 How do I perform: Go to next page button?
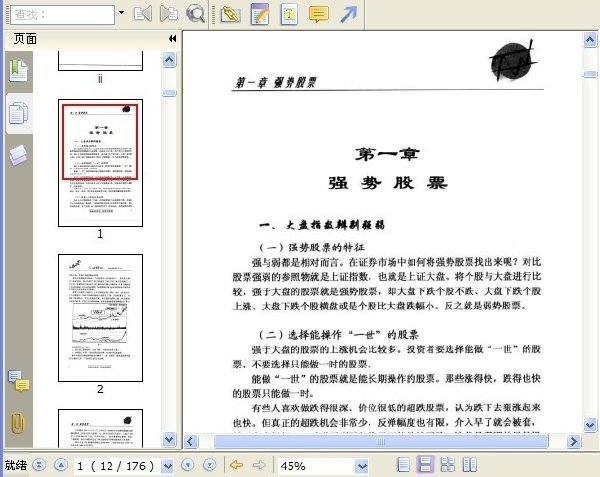tap(188, 465)
